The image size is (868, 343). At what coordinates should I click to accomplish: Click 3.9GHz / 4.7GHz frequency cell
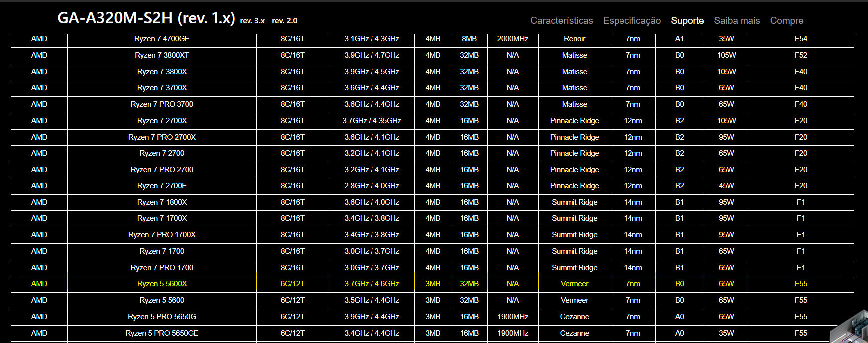tap(372, 55)
